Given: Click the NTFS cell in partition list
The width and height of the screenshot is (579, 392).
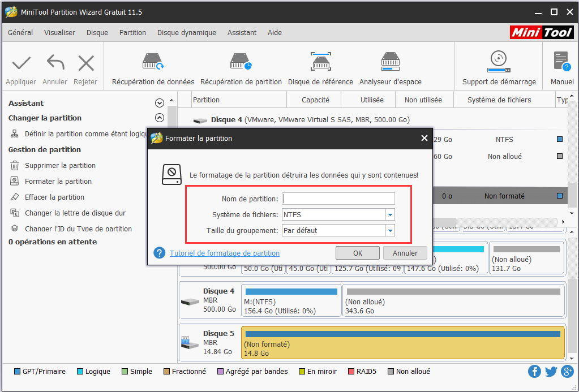Looking at the screenshot, I should point(504,140).
